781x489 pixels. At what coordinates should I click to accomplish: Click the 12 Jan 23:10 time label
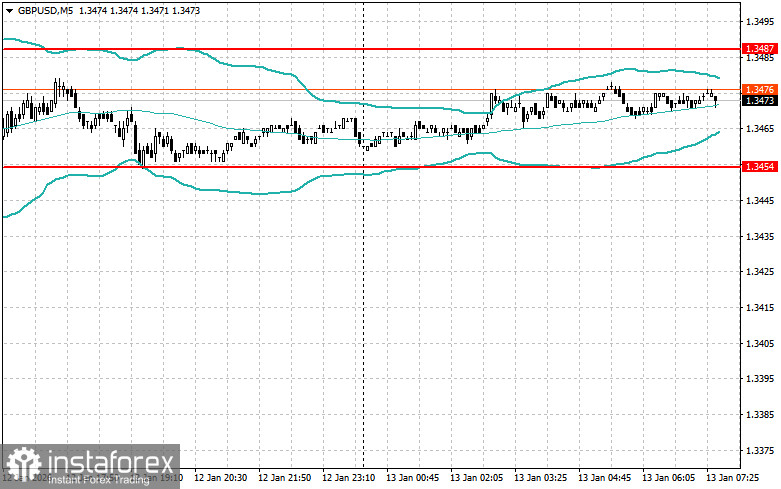point(349,478)
